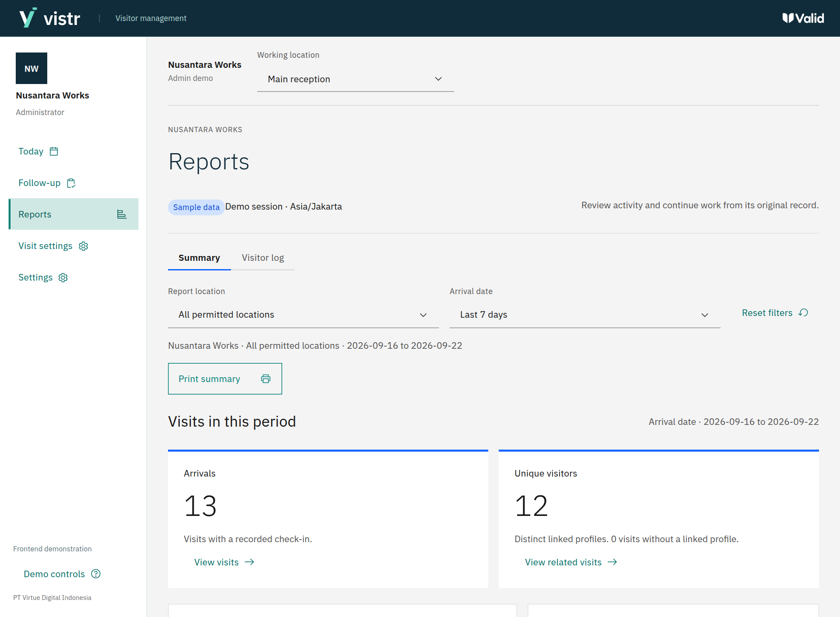
Task: Click the Visitor management header text
Action: [151, 18]
